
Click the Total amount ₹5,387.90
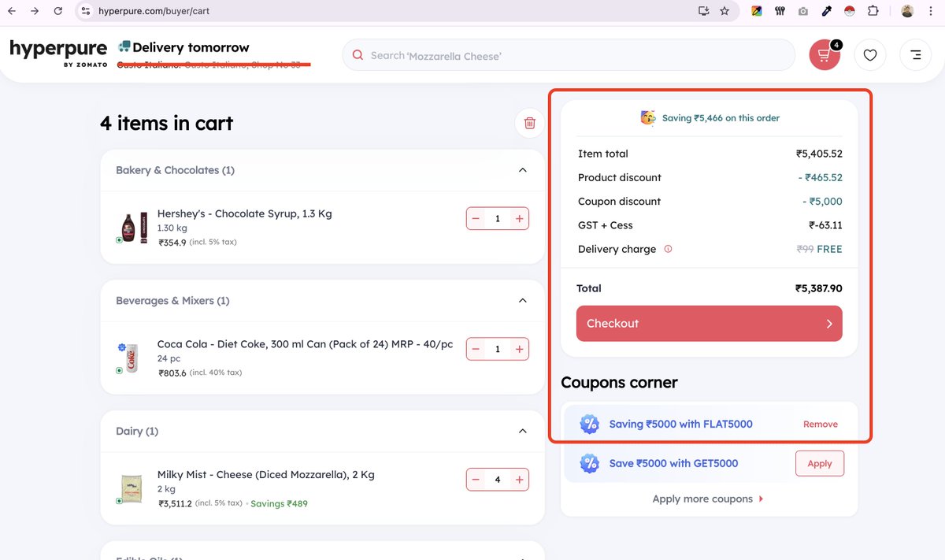click(819, 288)
